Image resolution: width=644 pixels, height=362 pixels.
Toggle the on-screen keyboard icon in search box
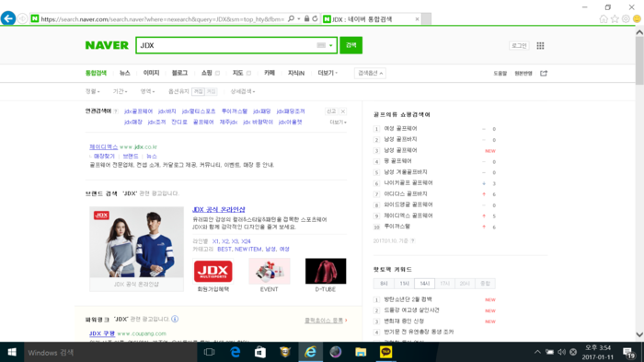(321, 45)
